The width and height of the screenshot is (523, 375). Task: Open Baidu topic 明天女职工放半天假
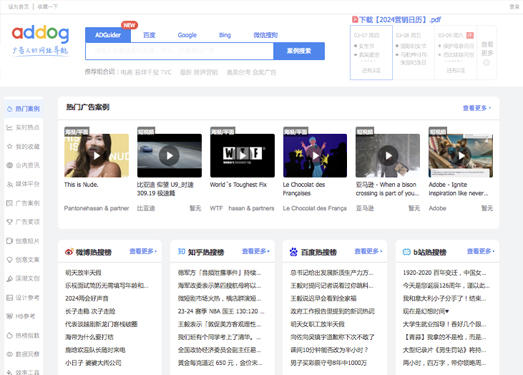(317, 324)
